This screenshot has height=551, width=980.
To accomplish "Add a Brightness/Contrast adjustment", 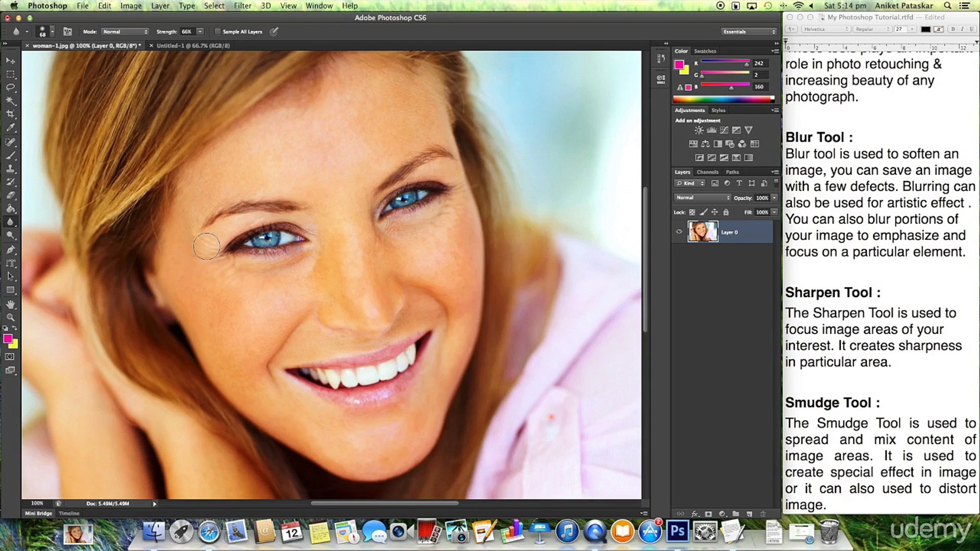I will point(699,130).
